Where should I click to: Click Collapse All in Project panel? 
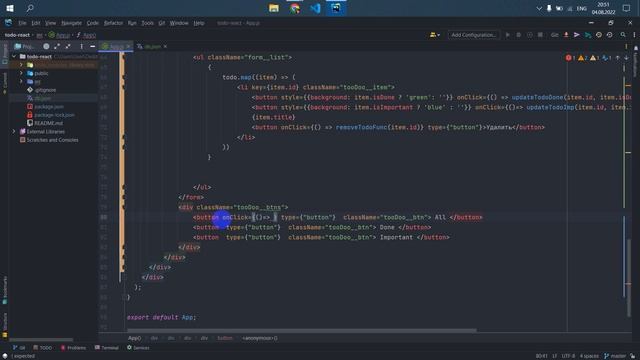click(x=68, y=47)
